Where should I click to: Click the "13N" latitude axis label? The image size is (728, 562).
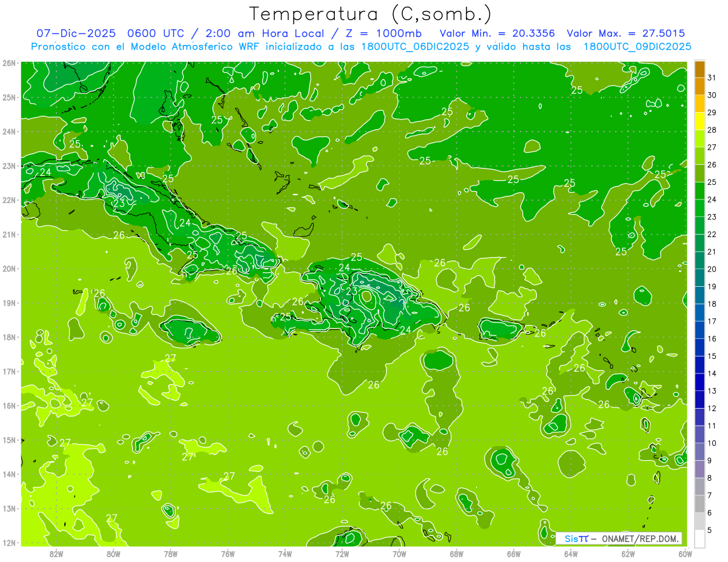[x=9, y=509]
